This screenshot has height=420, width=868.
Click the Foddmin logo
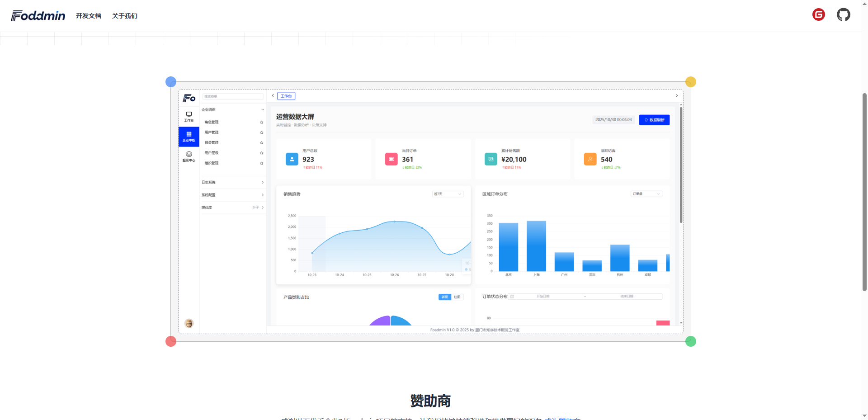(x=38, y=16)
